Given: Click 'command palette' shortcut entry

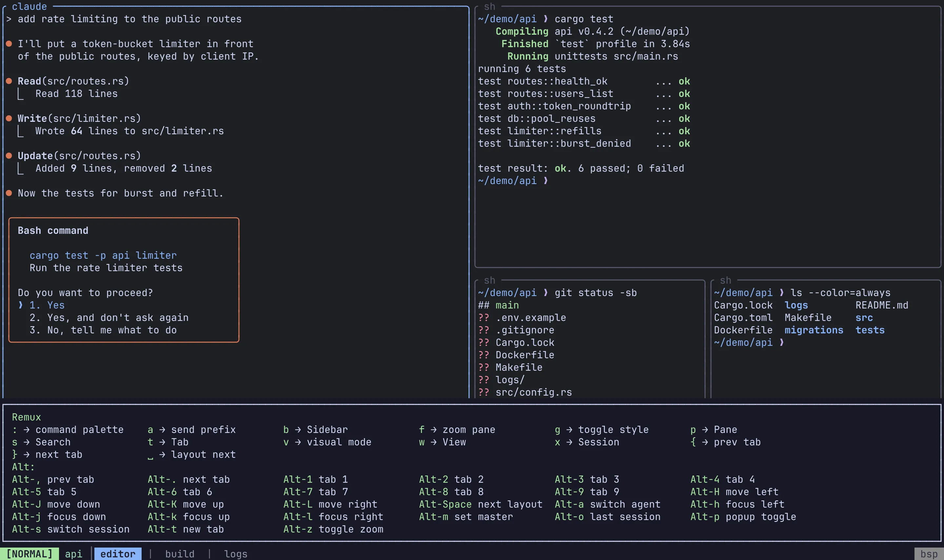Looking at the screenshot, I should 68,430.
